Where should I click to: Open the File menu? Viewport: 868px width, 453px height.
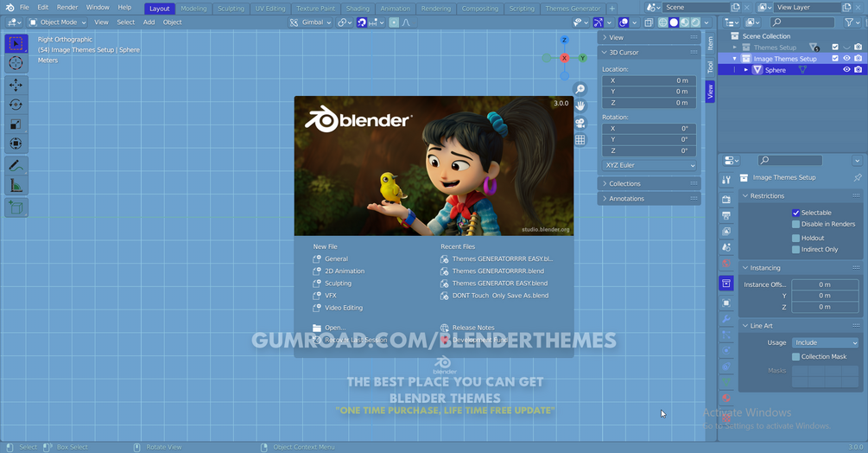pos(24,8)
